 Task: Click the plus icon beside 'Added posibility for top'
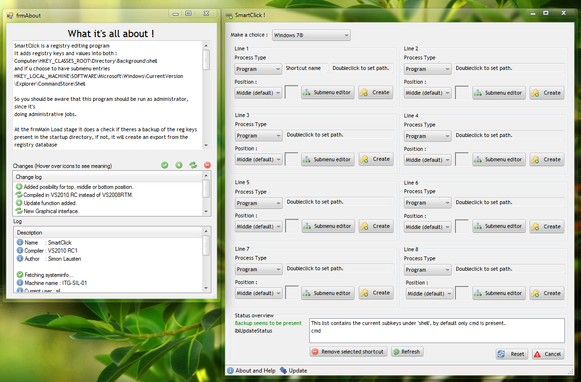[x=19, y=187]
